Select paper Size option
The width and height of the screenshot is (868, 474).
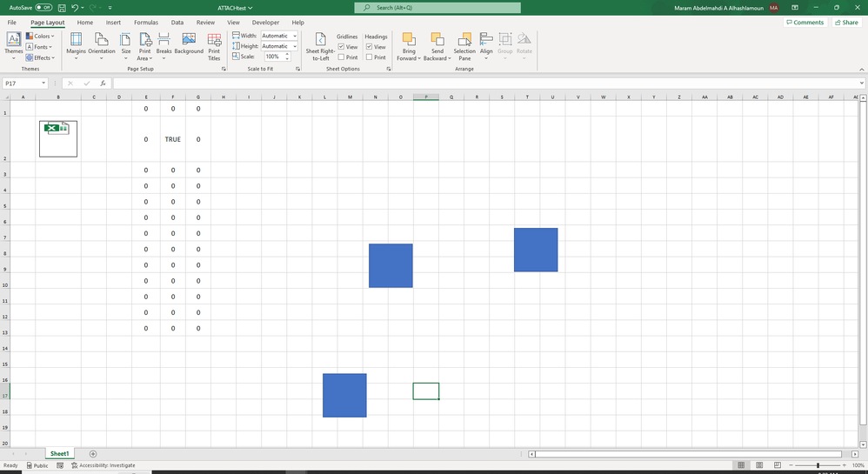click(x=125, y=46)
